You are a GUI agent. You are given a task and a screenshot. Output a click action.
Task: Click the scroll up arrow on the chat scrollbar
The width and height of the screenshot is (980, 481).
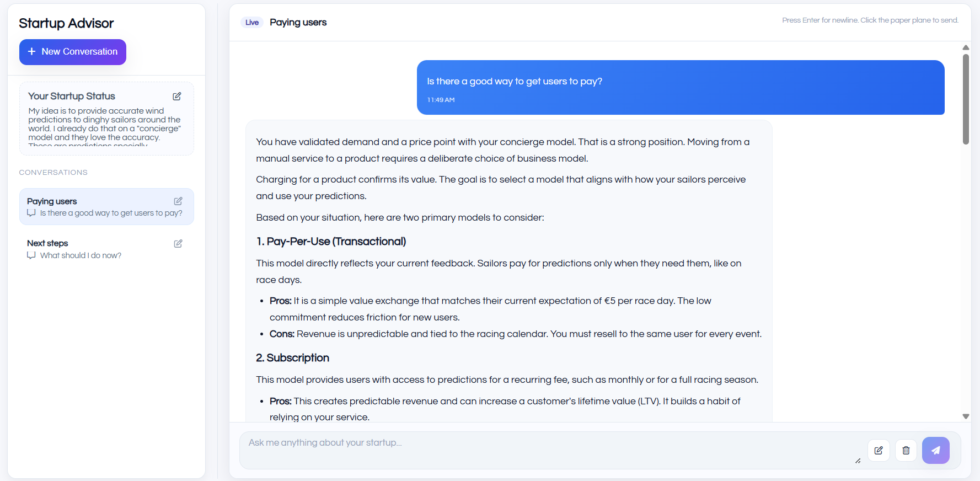pyautogui.click(x=966, y=47)
